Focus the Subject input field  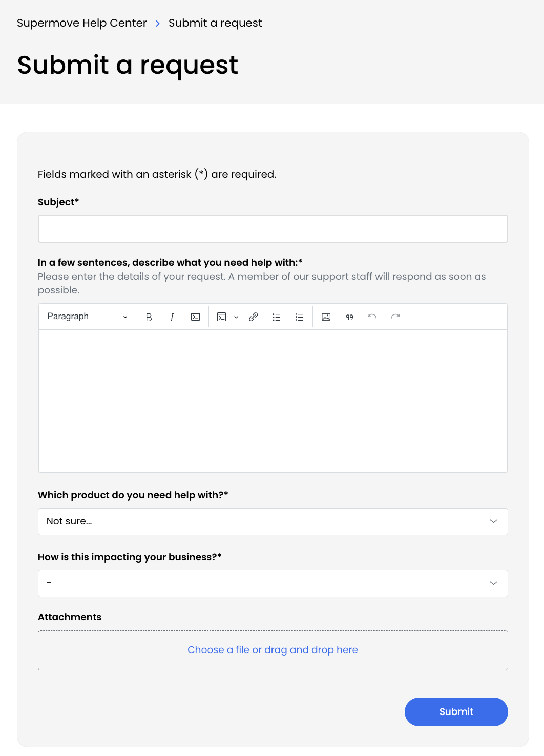(x=273, y=228)
